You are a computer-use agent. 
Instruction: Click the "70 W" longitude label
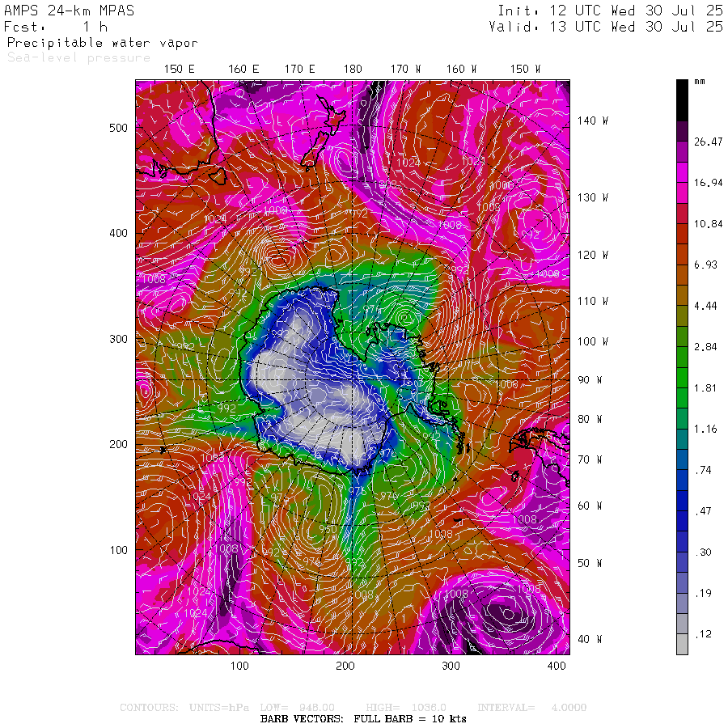[x=590, y=459]
